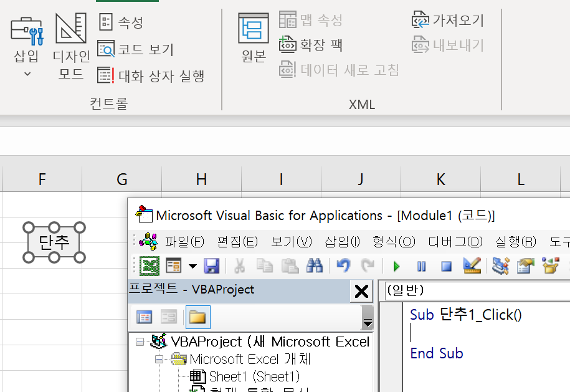Select column F header
This screenshot has width=570, height=392.
click(x=42, y=179)
